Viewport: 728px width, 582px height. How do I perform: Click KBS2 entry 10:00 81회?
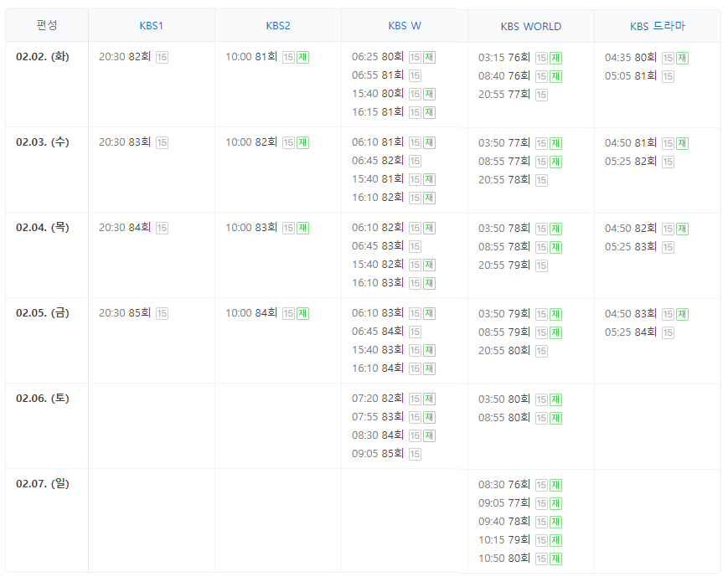pos(251,57)
